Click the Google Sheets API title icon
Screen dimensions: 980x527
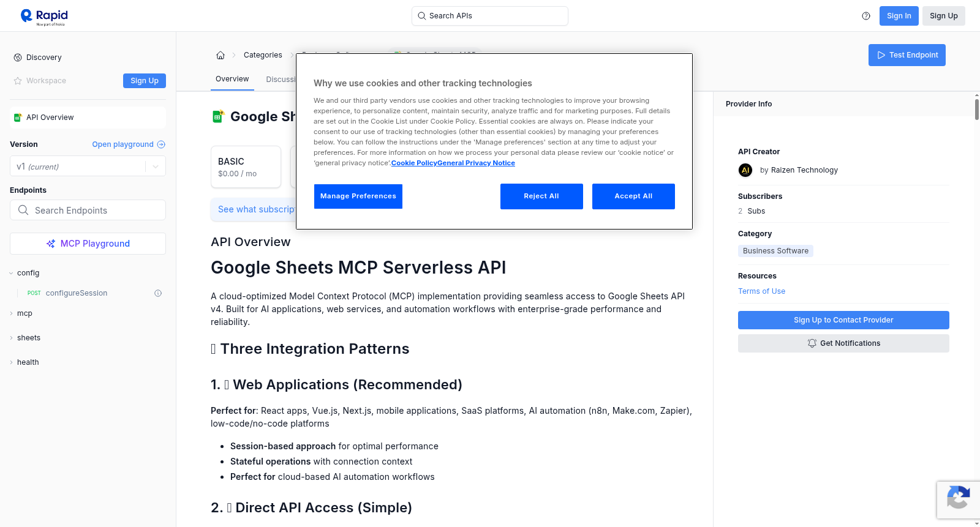pyautogui.click(x=218, y=116)
